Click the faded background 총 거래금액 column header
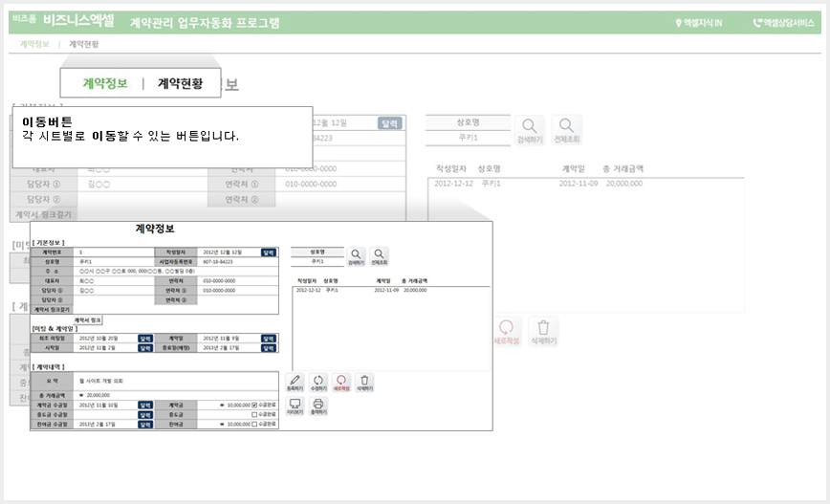This screenshot has height=504, width=830. (x=623, y=168)
